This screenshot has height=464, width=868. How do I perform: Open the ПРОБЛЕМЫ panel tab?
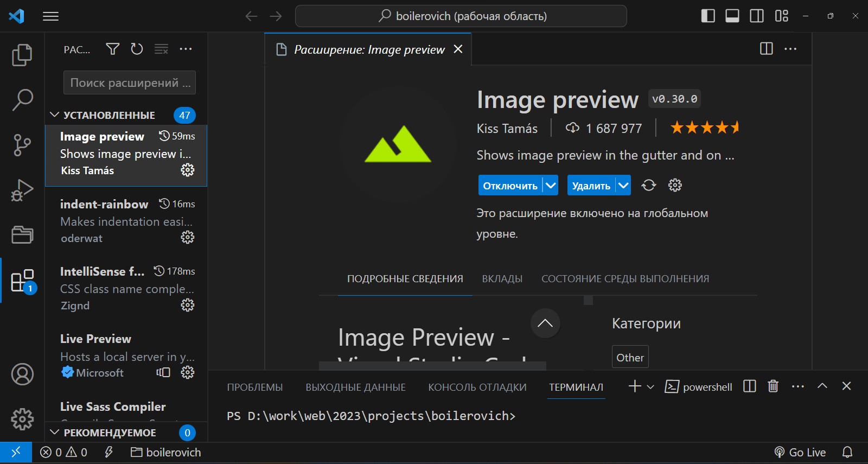255,387
